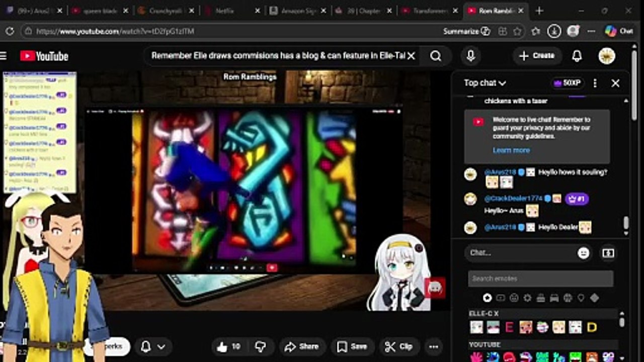Click the Summarize button in address bar
Image resolution: width=644 pixels, height=362 pixels.
tap(466, 31)
